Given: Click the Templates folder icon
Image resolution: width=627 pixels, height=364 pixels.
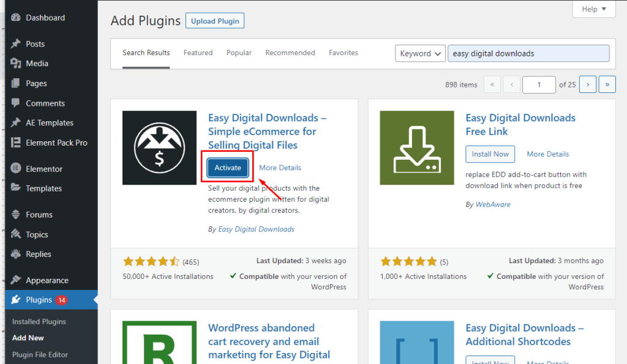Looking at the screenshot, I should click(x=15, y=188).
